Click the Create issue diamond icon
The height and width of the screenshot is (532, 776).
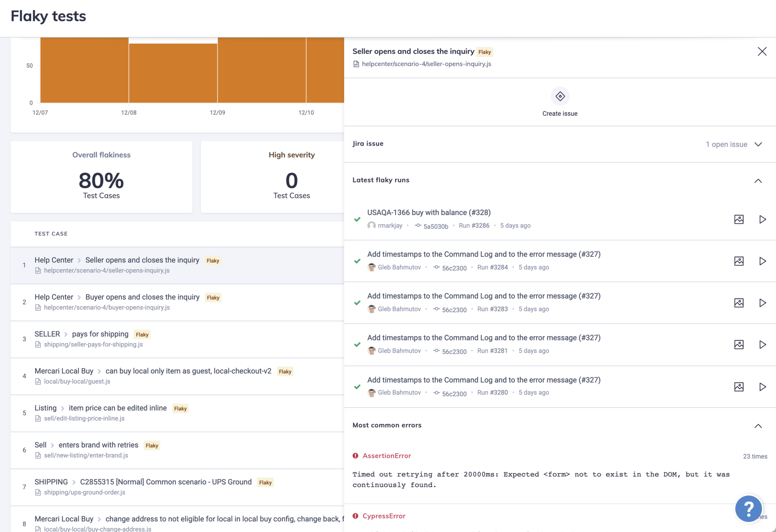click(x=560, y=97)
